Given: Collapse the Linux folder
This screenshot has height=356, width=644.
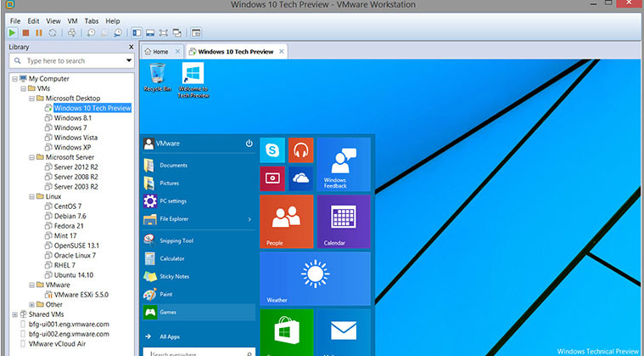Looking at the screenshot, I should click(32, 196).
